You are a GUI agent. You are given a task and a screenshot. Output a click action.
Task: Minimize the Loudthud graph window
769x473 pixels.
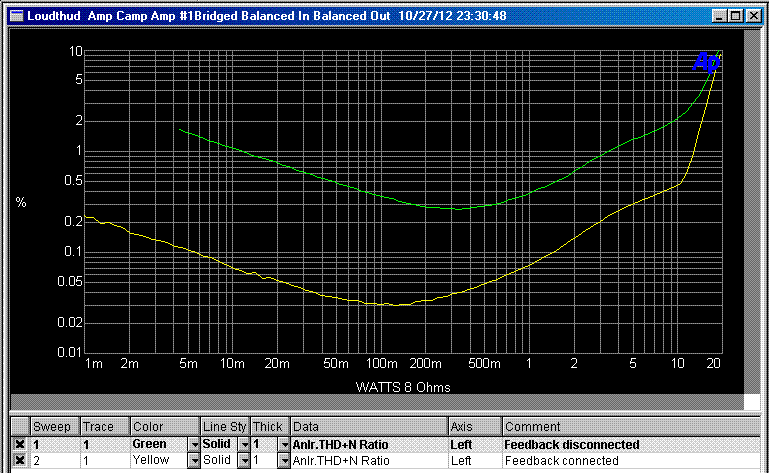coord(718,16)
